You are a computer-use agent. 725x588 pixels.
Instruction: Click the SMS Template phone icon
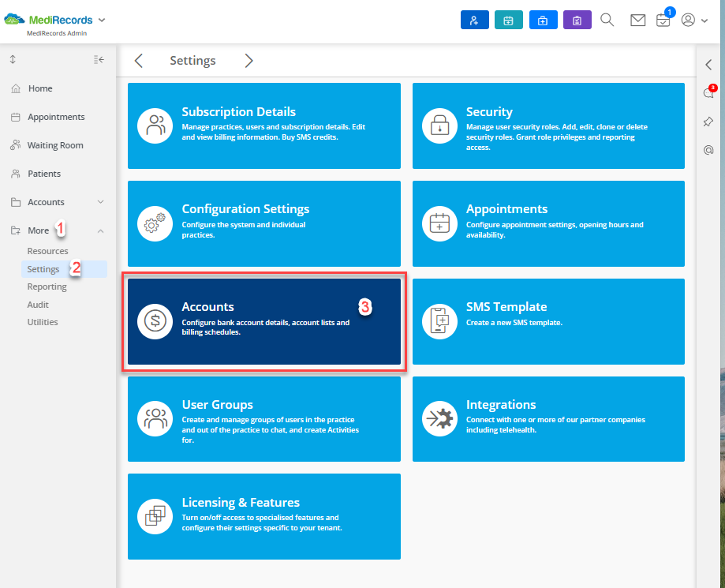coord(439,321)
